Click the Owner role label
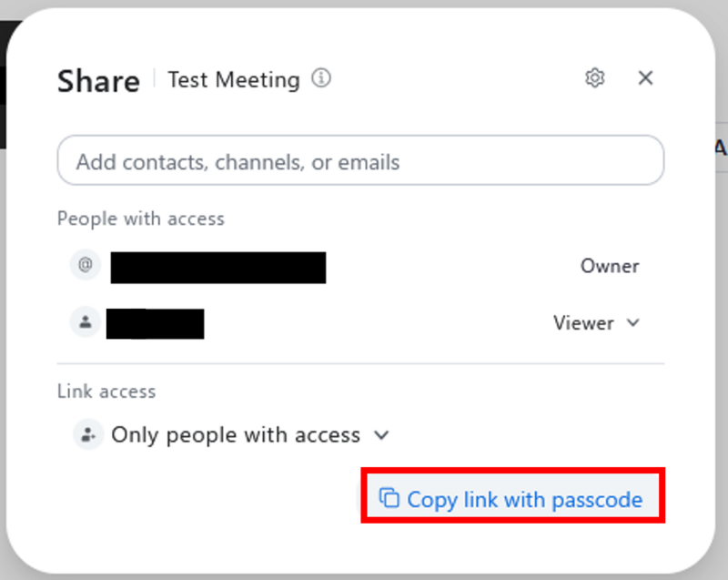Screen dimensions: 728x580 click(610, 266)
